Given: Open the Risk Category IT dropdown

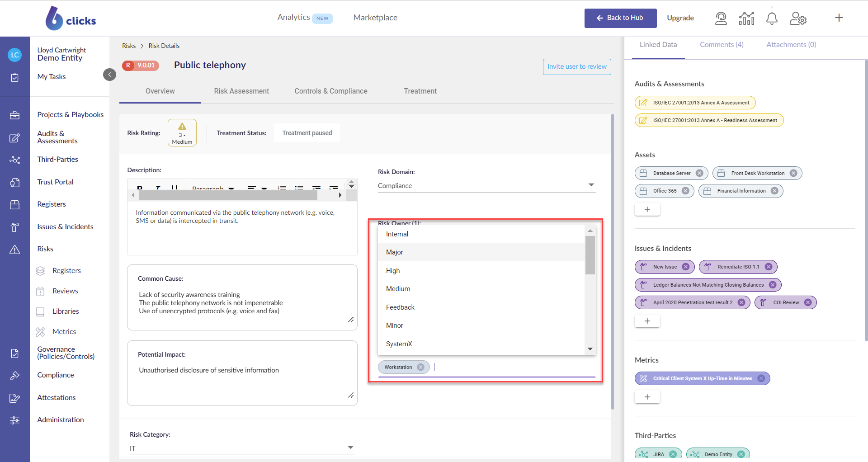Looking at the screenshot, I should [x=242, y=448].
